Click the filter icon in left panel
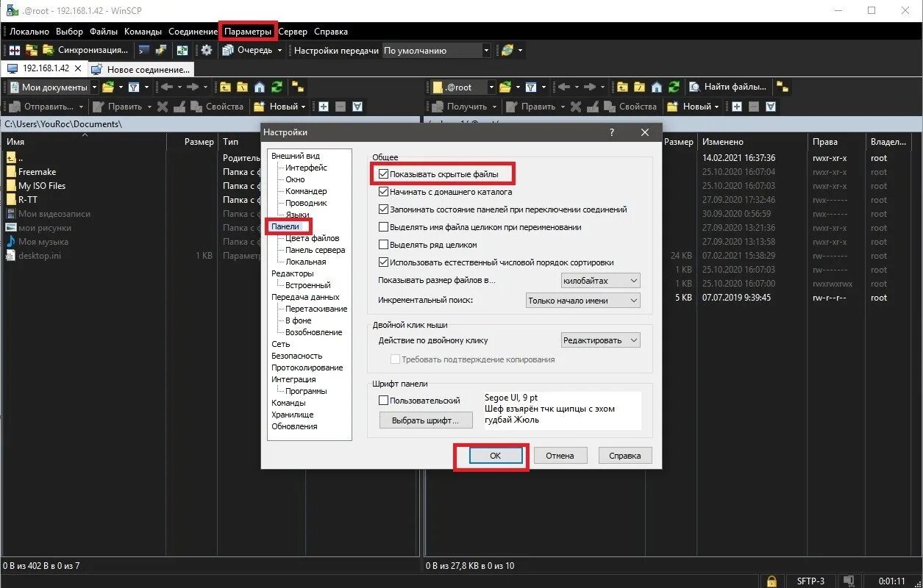Viewport: 923px width, 588px height. (x=134, y=87)
